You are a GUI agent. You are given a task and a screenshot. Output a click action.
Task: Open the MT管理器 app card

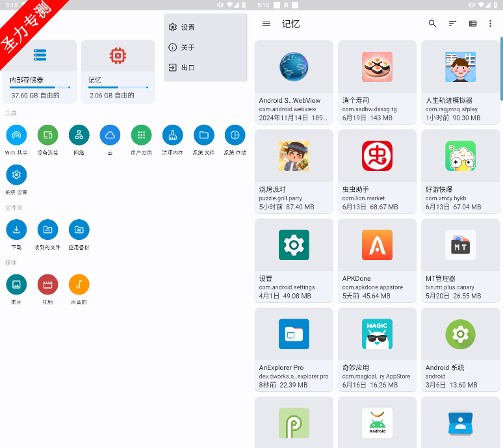click(x=460, y=260)
